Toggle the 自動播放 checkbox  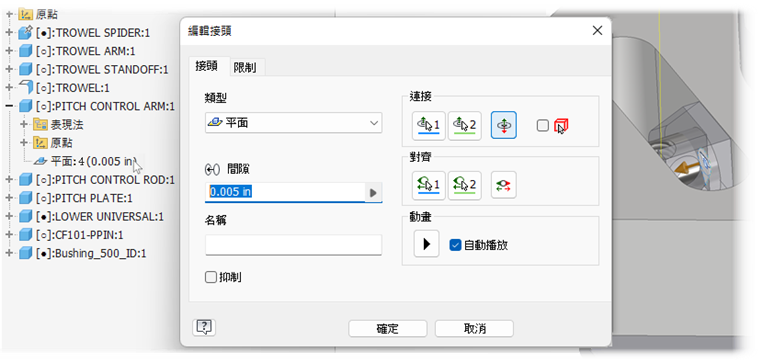(455, 245)
